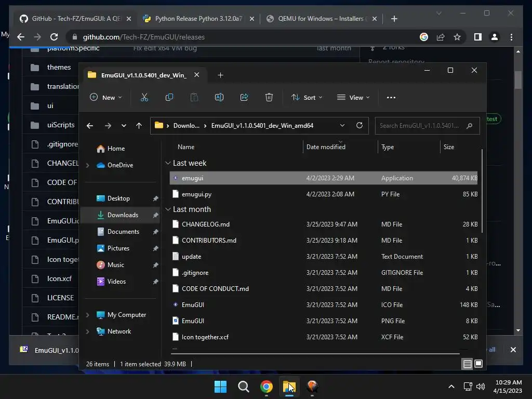Click Downloads breadcrumb in address bar
Viewport: 532px width, 399px height.
click(187, 126)
